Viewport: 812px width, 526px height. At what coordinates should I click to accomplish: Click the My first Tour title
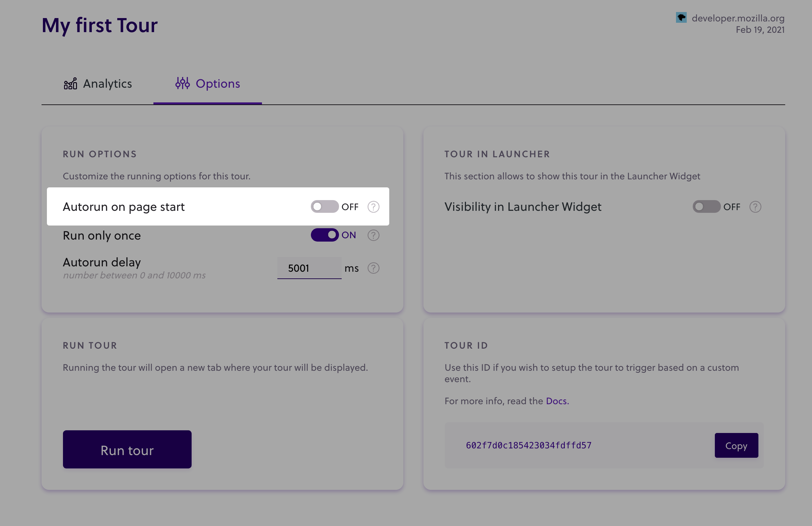99,25
